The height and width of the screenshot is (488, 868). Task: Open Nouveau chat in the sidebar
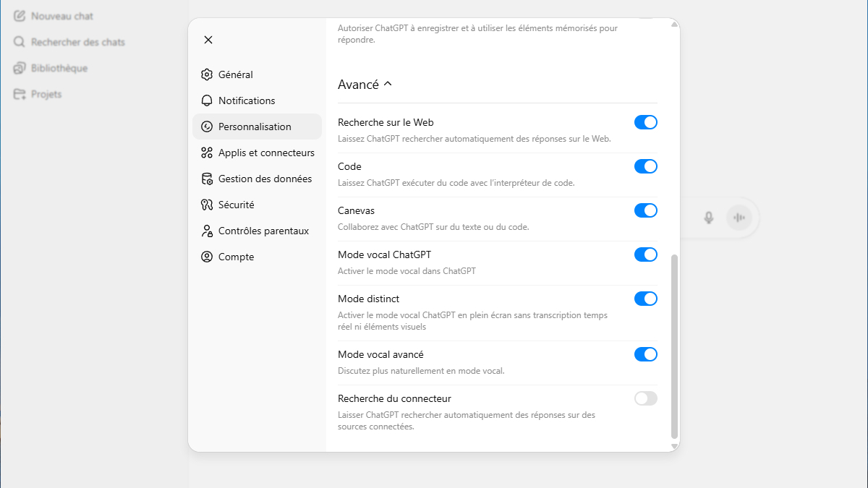point(61,16)
